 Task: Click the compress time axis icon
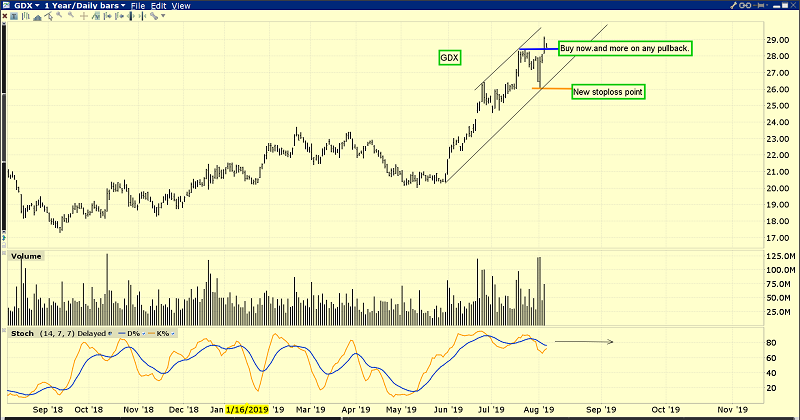(142, 16)
